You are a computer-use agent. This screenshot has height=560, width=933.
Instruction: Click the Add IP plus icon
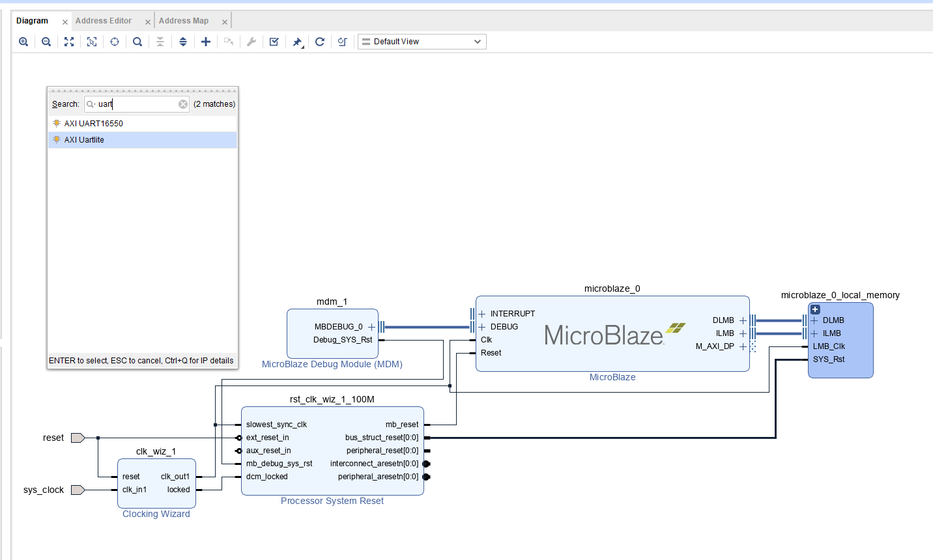206,42
